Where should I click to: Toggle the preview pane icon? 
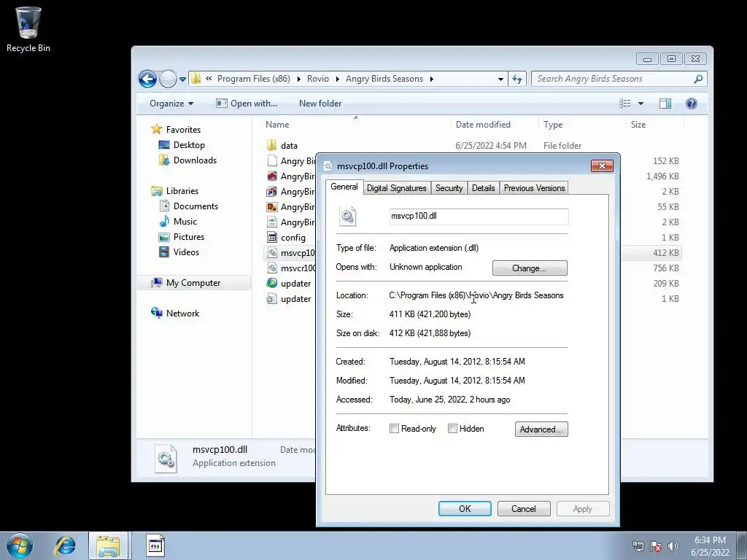click(x=665, y=104)
